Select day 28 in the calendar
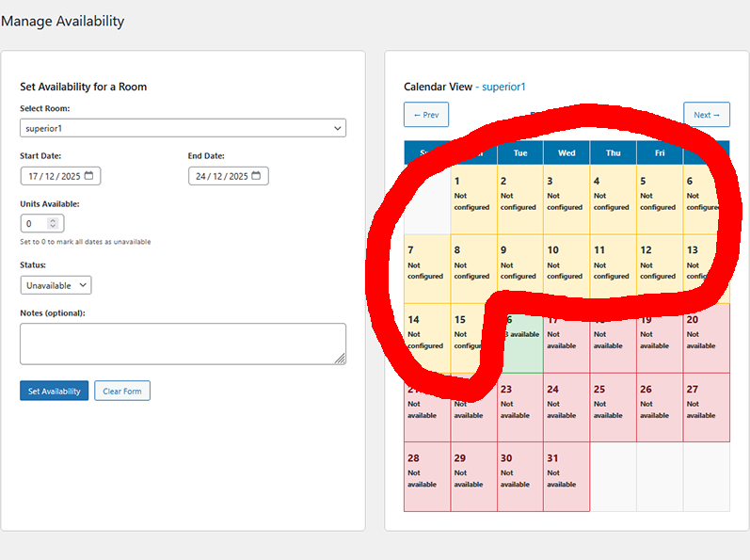 point(427,477)
